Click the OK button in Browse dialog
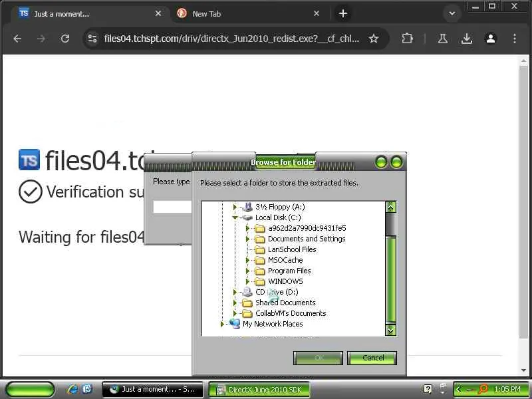Screen dimensions: 532x399 [318, 358]
